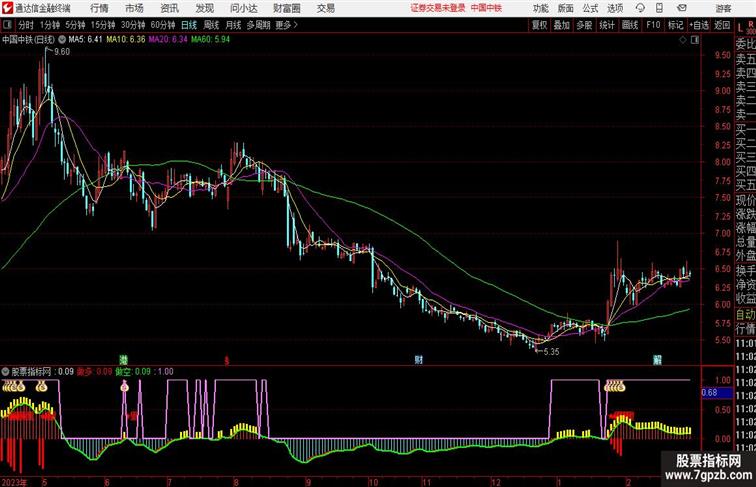Open the 市场 menu
The height and width of the screenshot is (487, 756).
pyautogui.click(x=134, y=8)
